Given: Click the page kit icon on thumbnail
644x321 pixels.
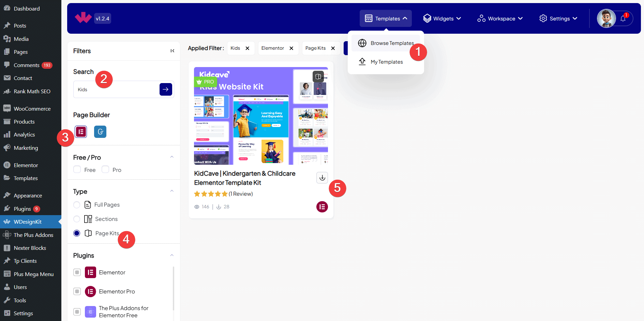Looking at the screenshot, I should tap(318, 76).
